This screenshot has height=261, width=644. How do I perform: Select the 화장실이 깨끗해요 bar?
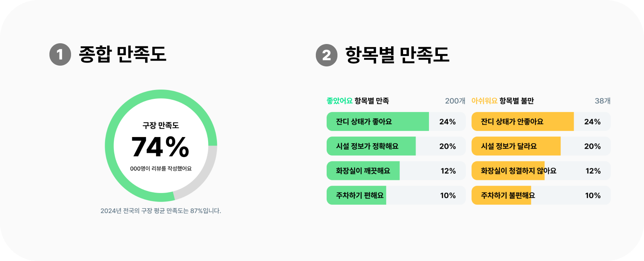click(x=396, y=171)
